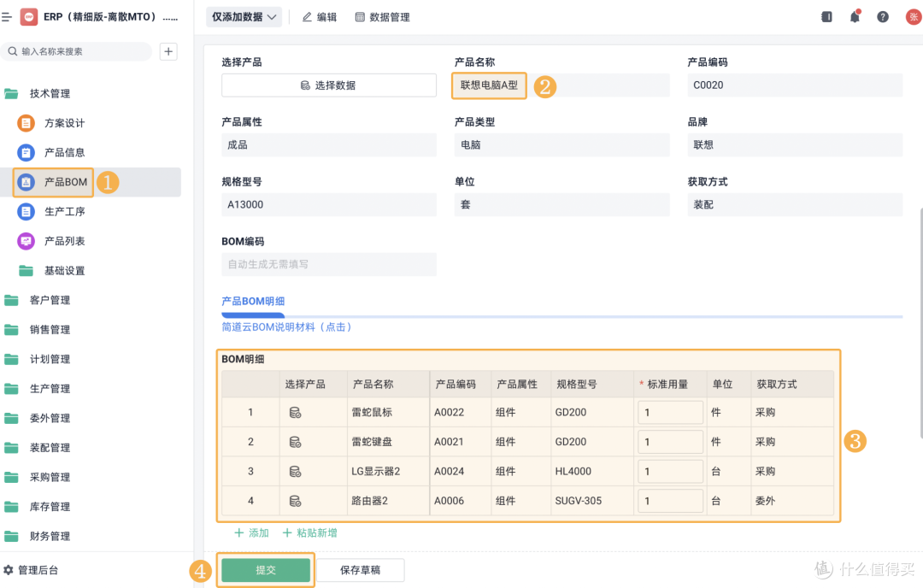The image size is (923, 588).
Task: Open the dark notebook icon in top bar
Action: click(826, 16)
